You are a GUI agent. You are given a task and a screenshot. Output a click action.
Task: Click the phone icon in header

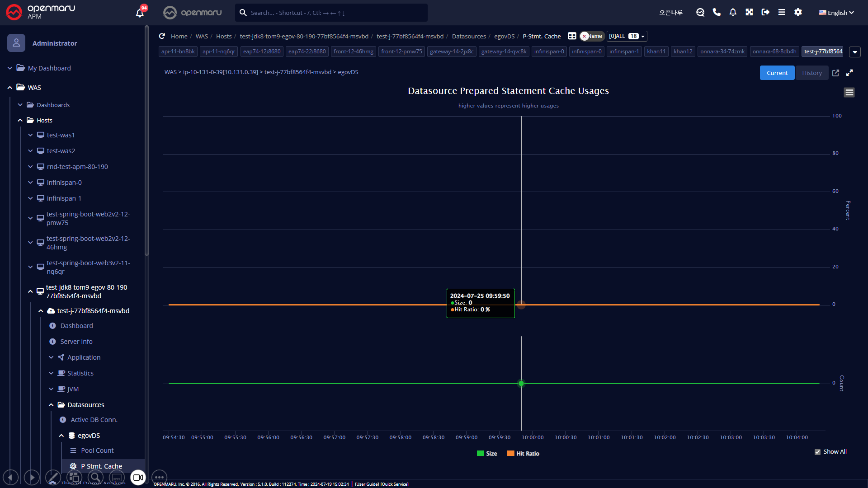click(x=717, y=12)
